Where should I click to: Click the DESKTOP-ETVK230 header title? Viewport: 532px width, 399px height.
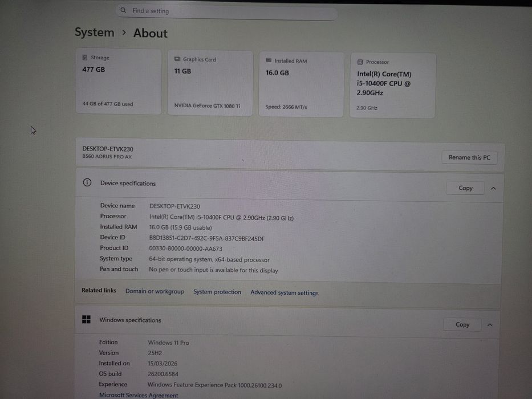click(x=108, y=149)
